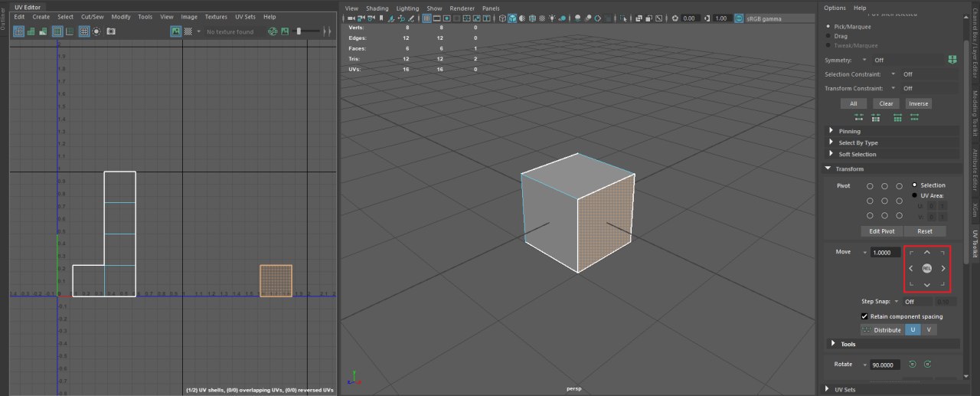Click the Distribute button
Viewport: 980px width, 396px height.
point(881,330)
